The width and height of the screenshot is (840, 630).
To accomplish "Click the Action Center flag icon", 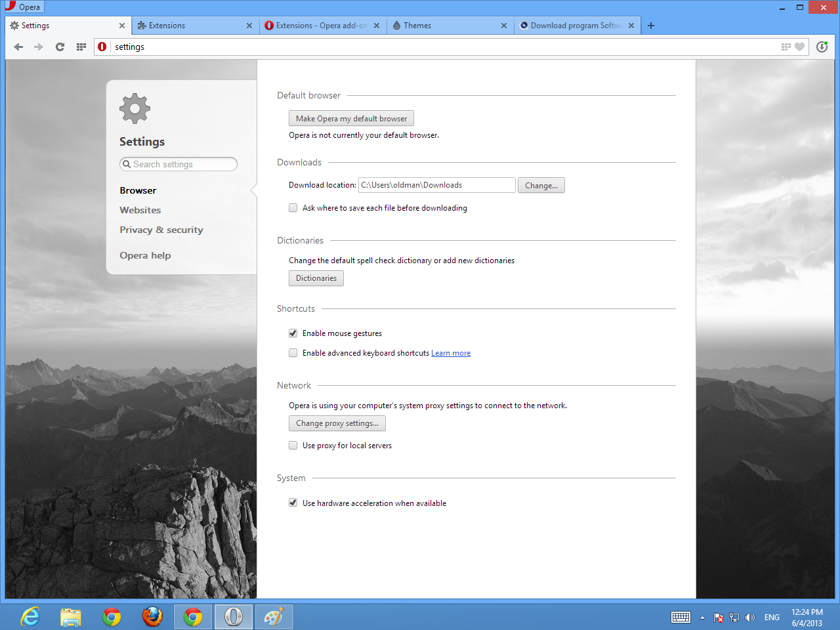I will point(719,618).
